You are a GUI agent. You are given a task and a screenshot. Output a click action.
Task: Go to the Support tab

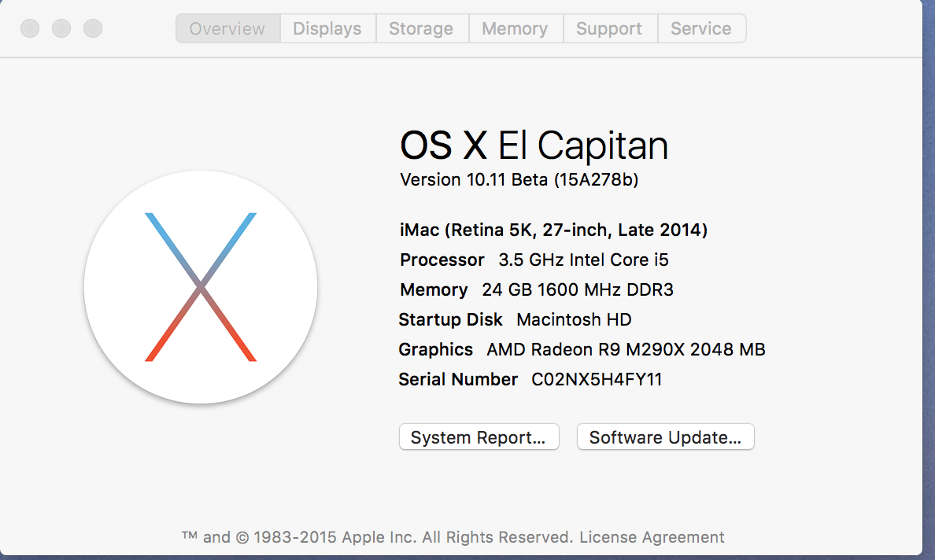pyautogui.click(x=609, y=29)
